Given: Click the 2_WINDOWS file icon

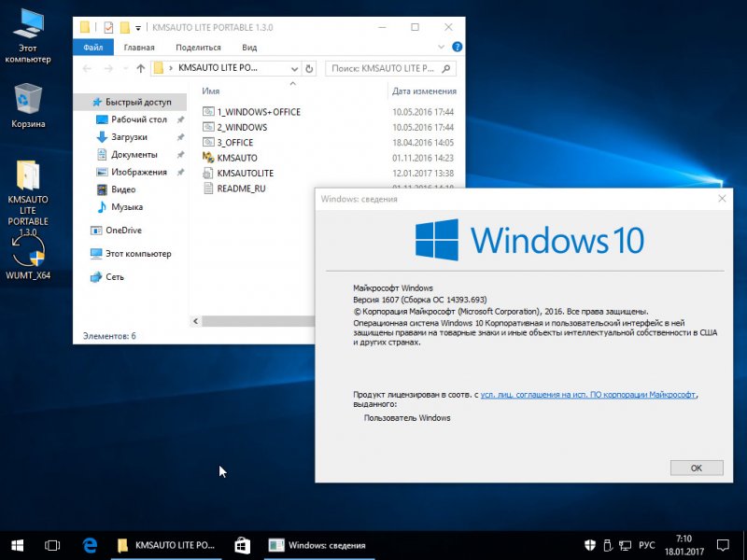Looking at the screenshot, I should (208, 127).
